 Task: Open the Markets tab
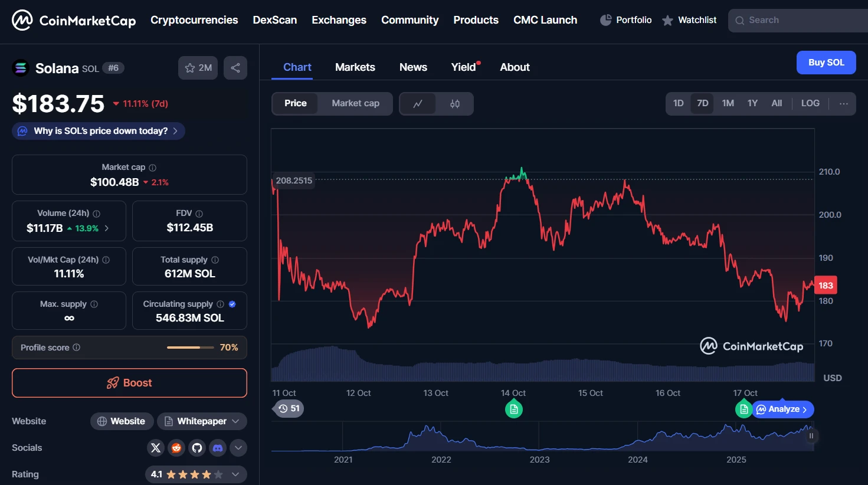[x=355, y=67]
